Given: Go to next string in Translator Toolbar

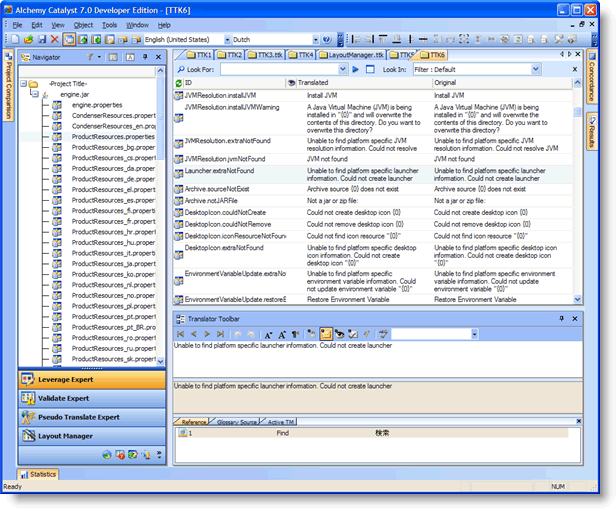Looking at the screenshot, I should (x=207, y=334).
